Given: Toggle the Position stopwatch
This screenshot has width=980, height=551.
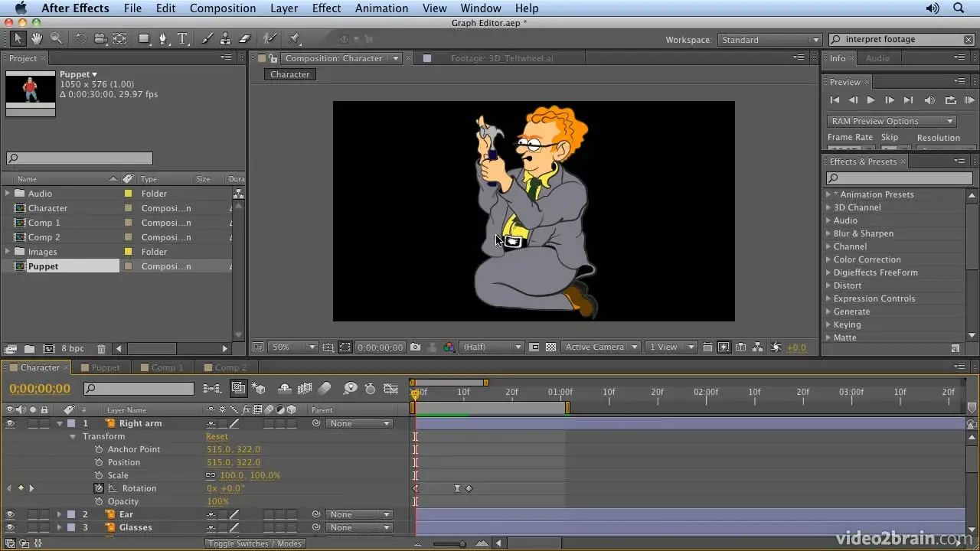Looking at the screenshot, I should pos(99,462).
